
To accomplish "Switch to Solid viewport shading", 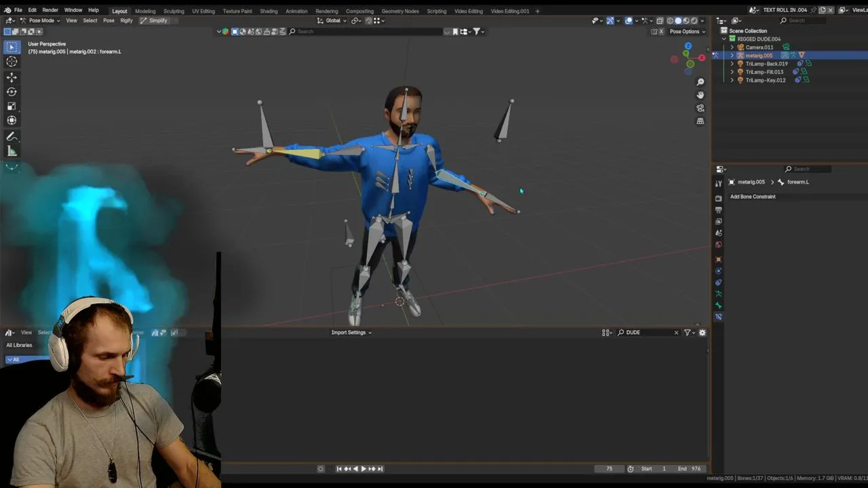I will 678,21.
